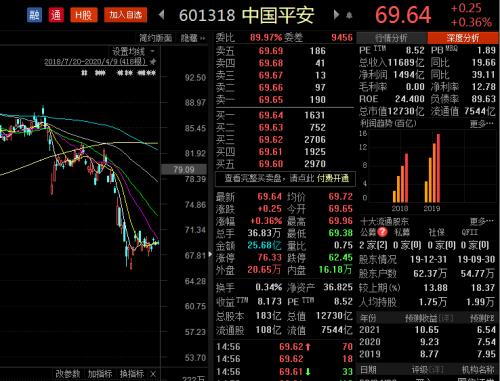Click 买二 price 69.63
This screenshot has width=500, height=381.
click(x=271, y=127)
